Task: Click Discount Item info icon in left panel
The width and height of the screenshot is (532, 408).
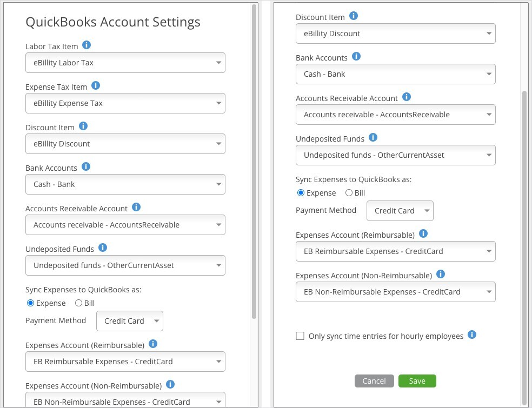Action: pos(83,126)
